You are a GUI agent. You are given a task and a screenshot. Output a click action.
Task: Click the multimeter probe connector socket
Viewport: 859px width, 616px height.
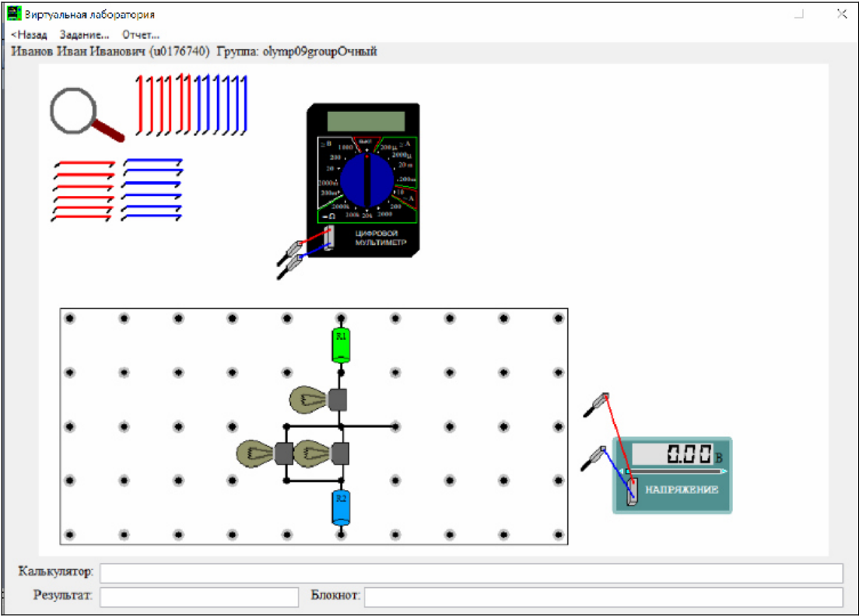(x=328, y=238)
